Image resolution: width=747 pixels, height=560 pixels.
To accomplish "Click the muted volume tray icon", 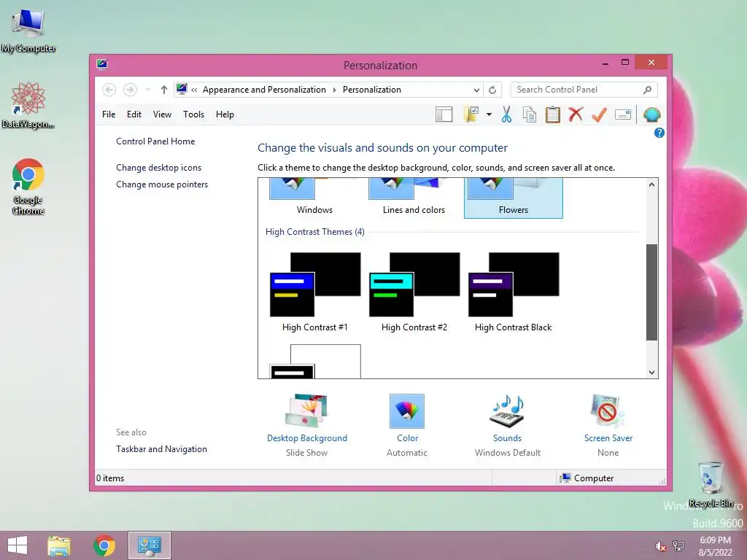I will coord(660,546).
